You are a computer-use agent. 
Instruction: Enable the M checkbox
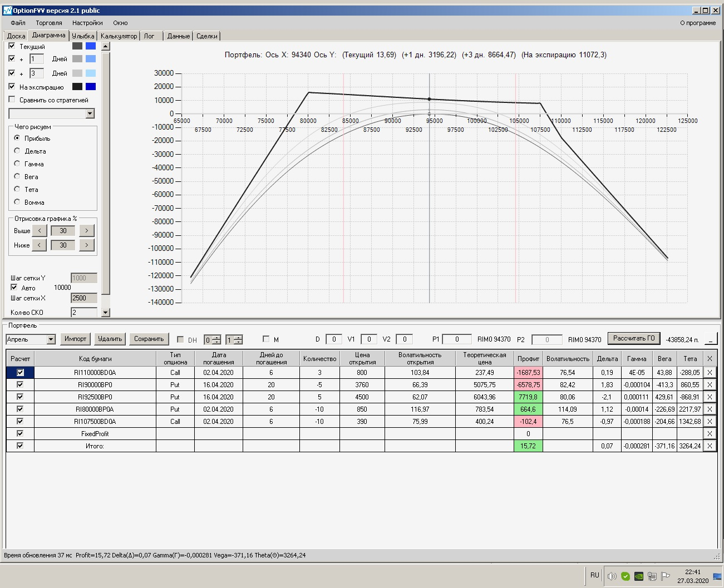tap(266, 339)
